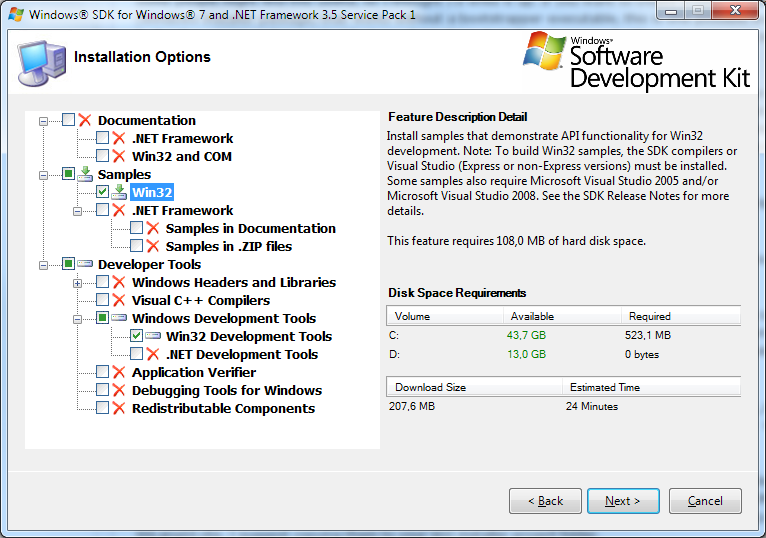Click the install icon beside Samples

coord(85,174)
